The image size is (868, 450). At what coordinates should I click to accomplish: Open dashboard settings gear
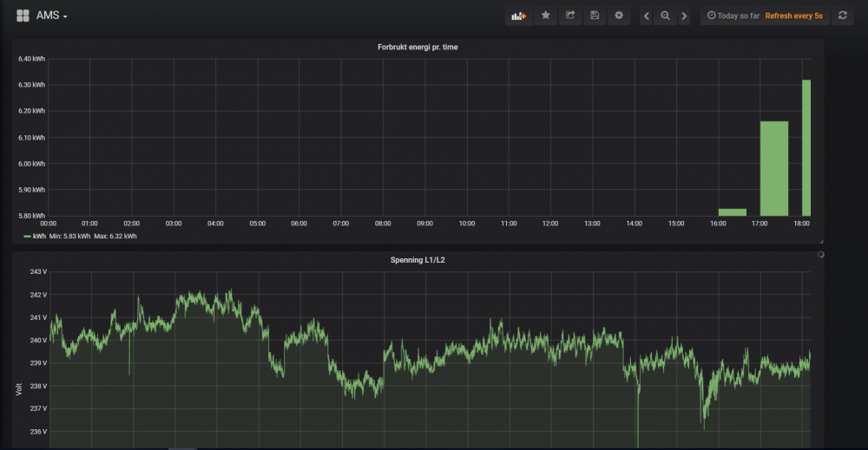[x=619, y=16]
